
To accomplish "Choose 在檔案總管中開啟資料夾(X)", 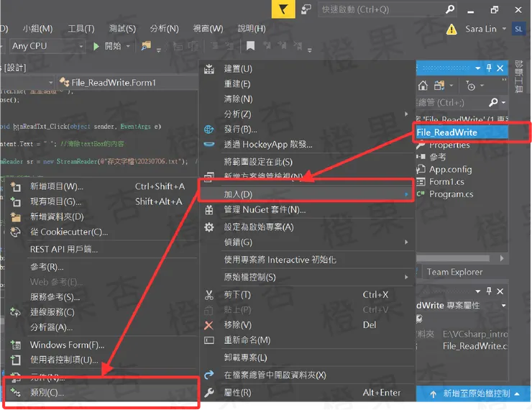I will (307, 375).
